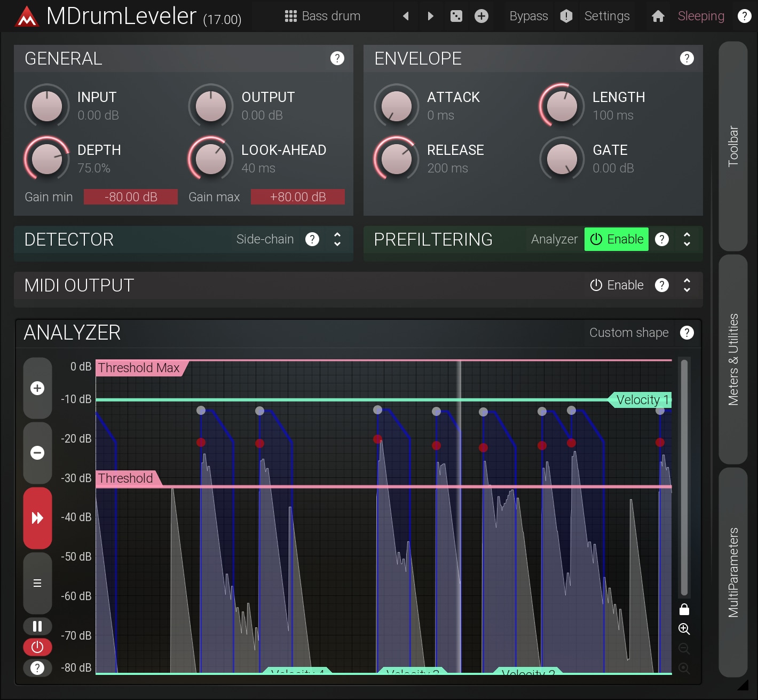
Task: Zoom in the analyzer with plus button
Action: point(37,388)
